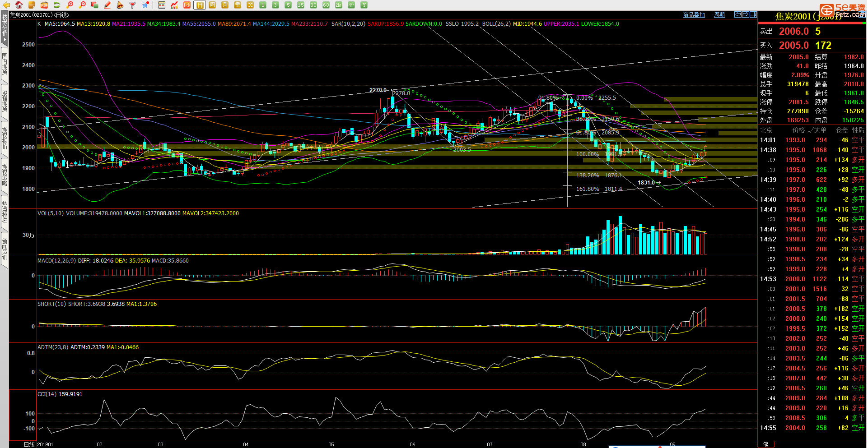Image resolution: width=868 pixels, height=448 pixels.
Task: Click the 买入 price 2005.0
Action: (793, 46)
